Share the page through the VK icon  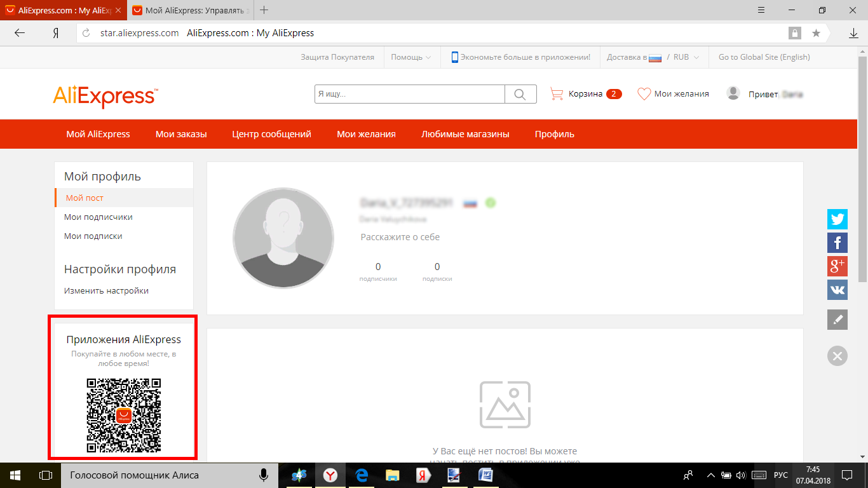click(x=837, y=290)
